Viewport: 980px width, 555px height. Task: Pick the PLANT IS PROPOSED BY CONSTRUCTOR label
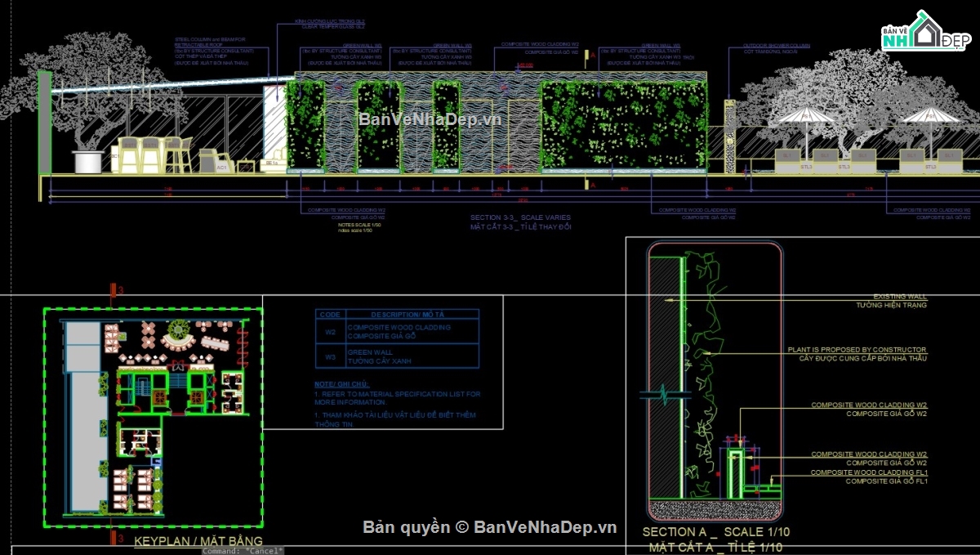pos(857,350)
